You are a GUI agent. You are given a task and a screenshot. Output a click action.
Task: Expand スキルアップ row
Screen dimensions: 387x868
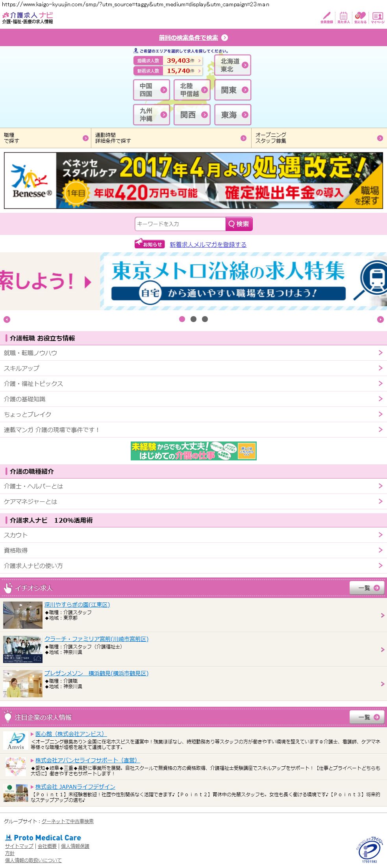[193, 368]
